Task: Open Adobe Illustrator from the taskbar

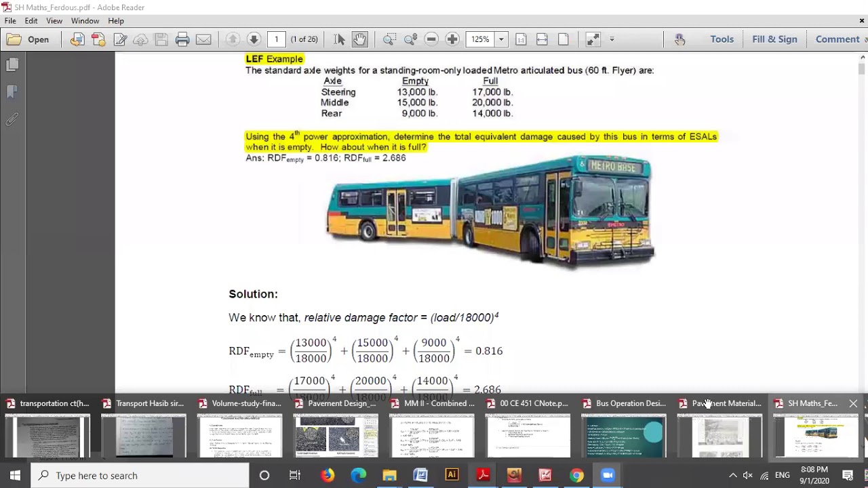Action: coord(452,475)
